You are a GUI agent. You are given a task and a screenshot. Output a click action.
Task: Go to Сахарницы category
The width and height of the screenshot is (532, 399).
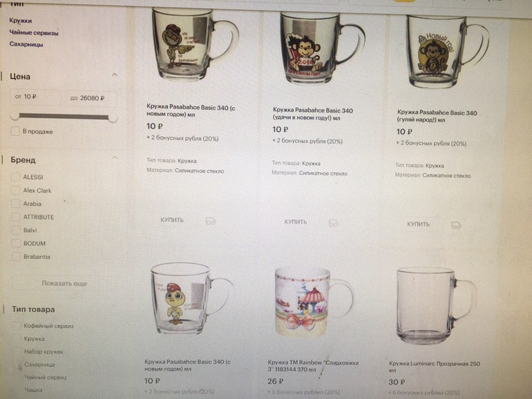(x=26, y=44)
